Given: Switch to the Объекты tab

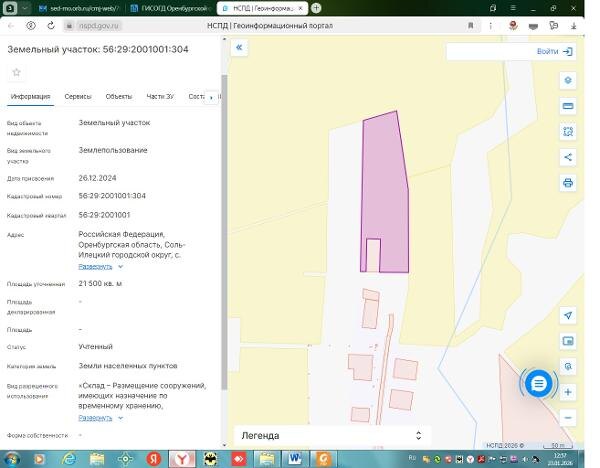Looking at the screenshot, I should point(119,96).
